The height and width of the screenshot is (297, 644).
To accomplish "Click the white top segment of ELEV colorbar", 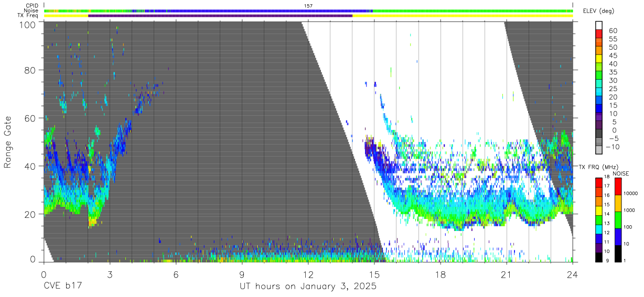I will (599, 25).
